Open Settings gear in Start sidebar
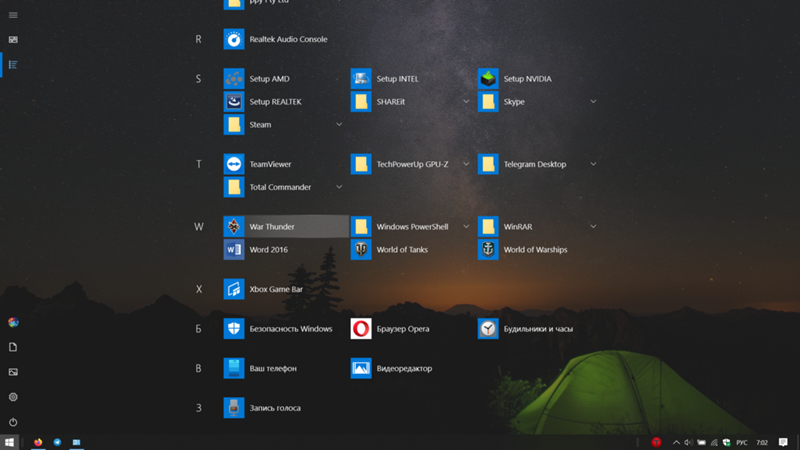The height and width of the screenshot is (450, 800). [13, 397]
